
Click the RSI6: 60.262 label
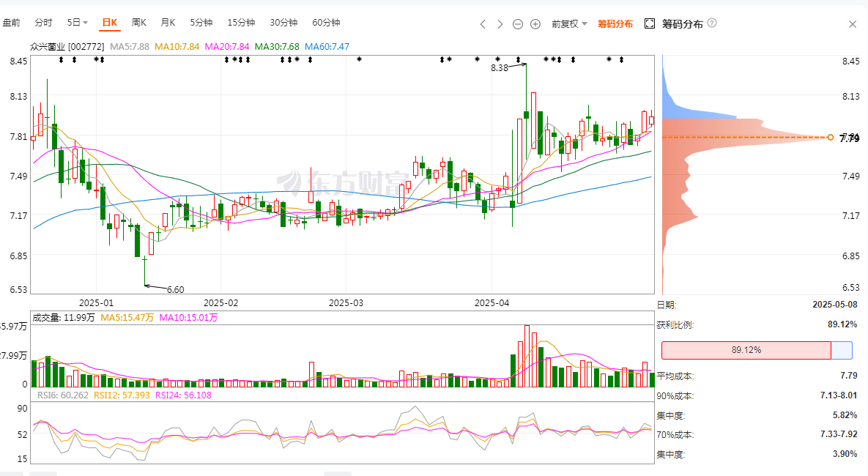click(x=62, y=395)
